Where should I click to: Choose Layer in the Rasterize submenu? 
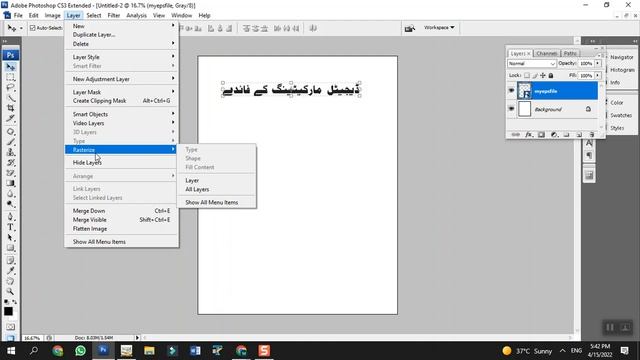[x=217, y=180]
